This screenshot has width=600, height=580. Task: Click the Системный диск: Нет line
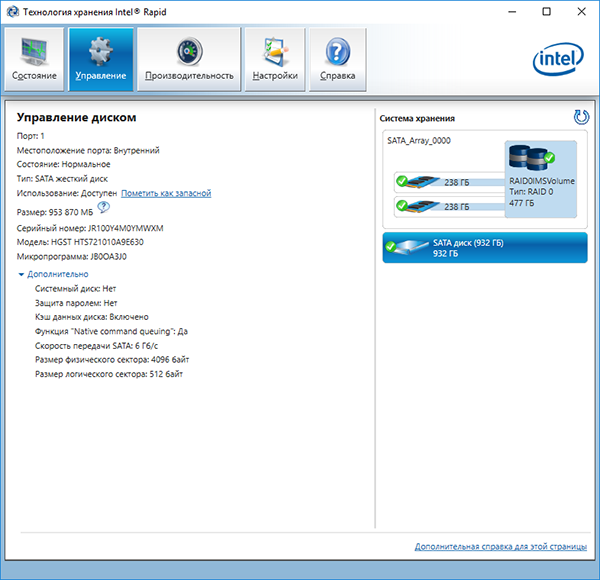pyautogui.click(x=75, y=289)
